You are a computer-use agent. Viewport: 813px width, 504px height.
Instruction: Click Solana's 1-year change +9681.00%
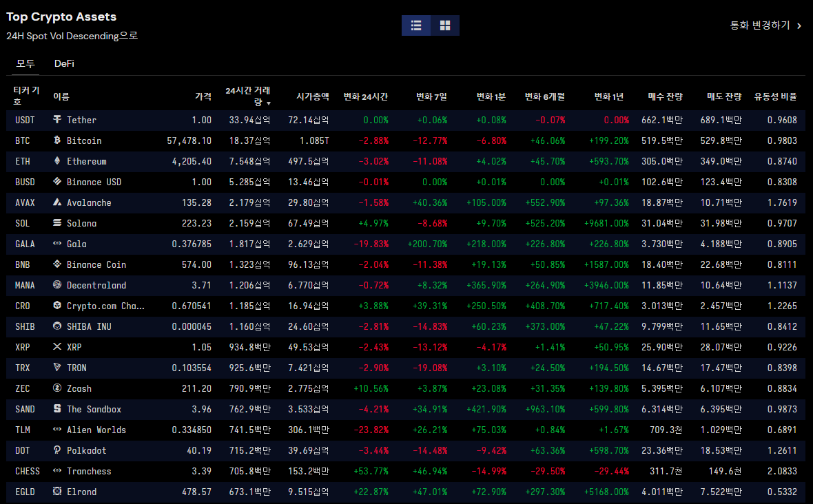[x=606, y=224]
